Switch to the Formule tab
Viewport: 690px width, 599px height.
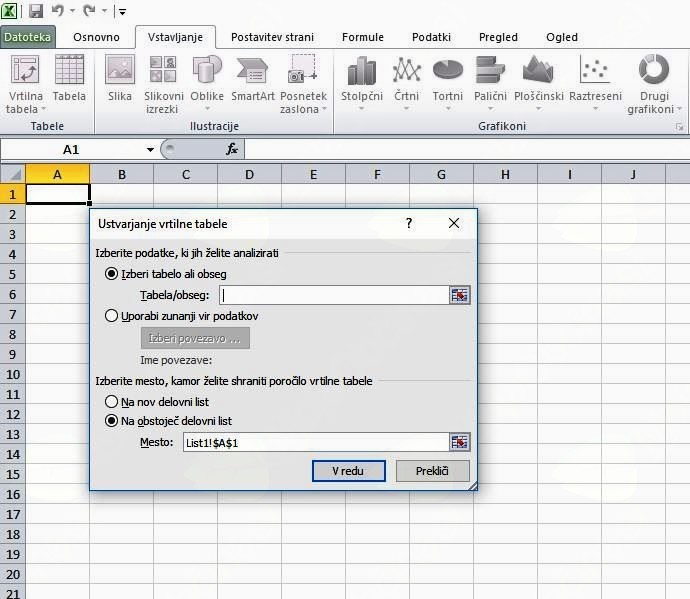coord(362,37)
